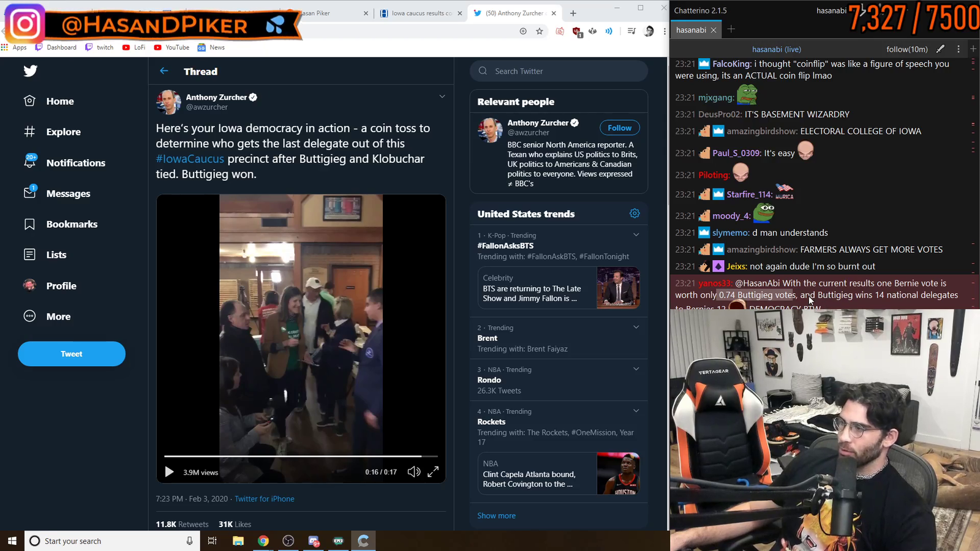Open the More menu in Twitter sidebar

pyautogui.click(x=47, y=317)
